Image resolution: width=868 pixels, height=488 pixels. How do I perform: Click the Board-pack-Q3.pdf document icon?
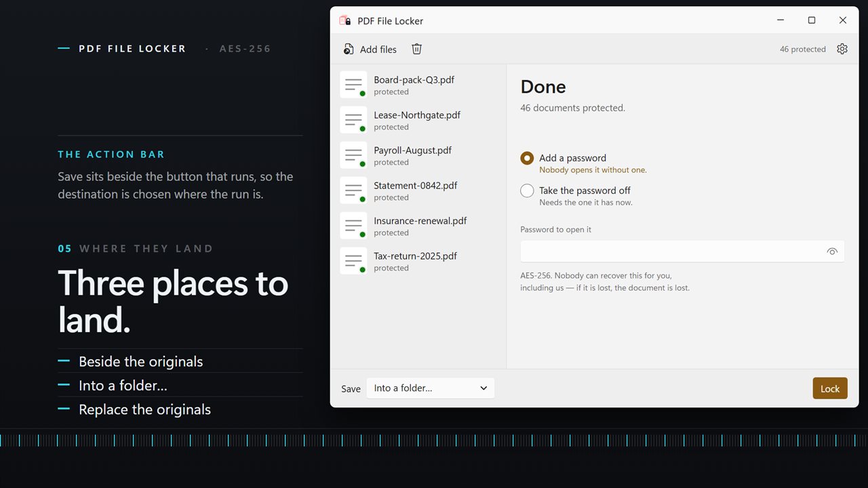[353, 85]
